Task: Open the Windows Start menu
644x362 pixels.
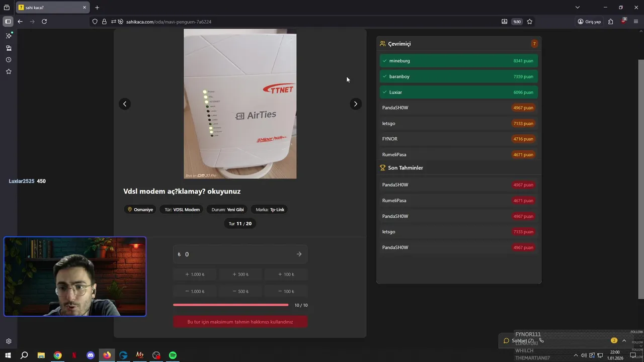Action: click(x=8, y=355)
